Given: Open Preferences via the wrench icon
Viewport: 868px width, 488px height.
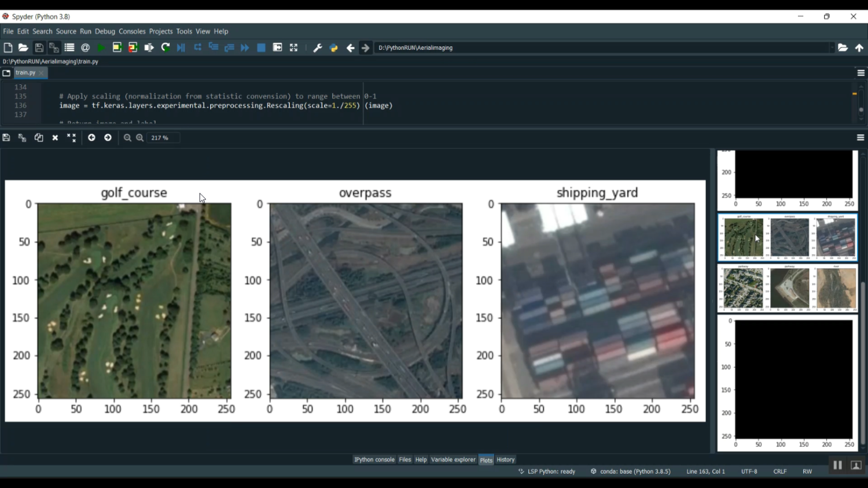Looking at the screenshot, I should click(317, 48).
